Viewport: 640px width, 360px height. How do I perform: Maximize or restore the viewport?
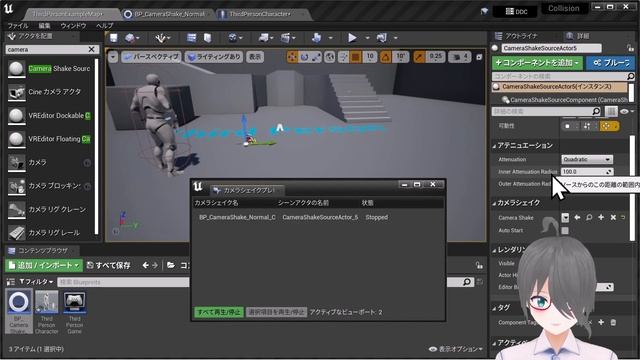[x=479, y=57]
